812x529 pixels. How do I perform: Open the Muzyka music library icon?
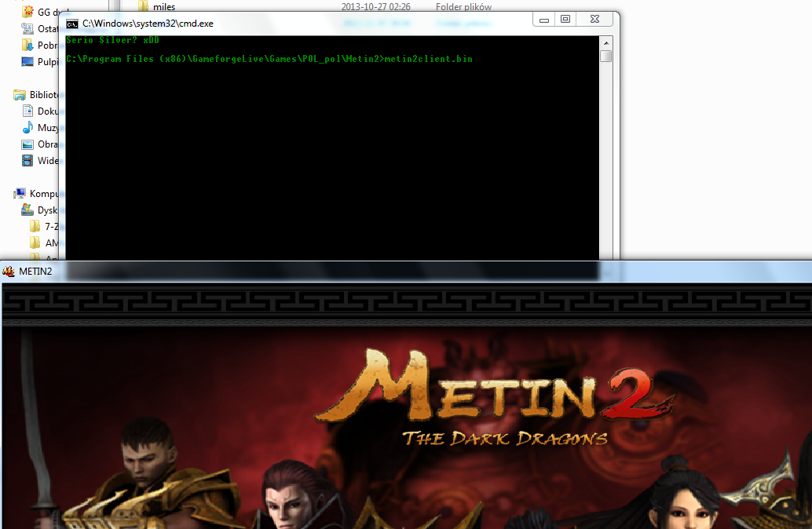[x=27, y=127]
